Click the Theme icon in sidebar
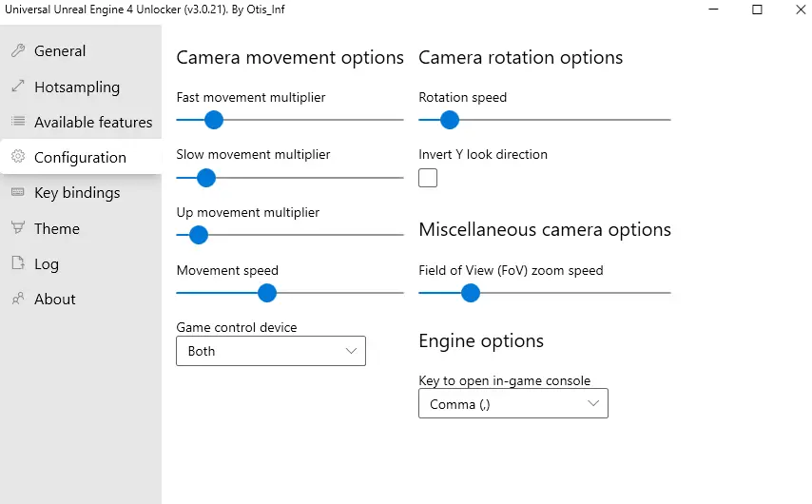Screen dimensions: 812x504 18,227
